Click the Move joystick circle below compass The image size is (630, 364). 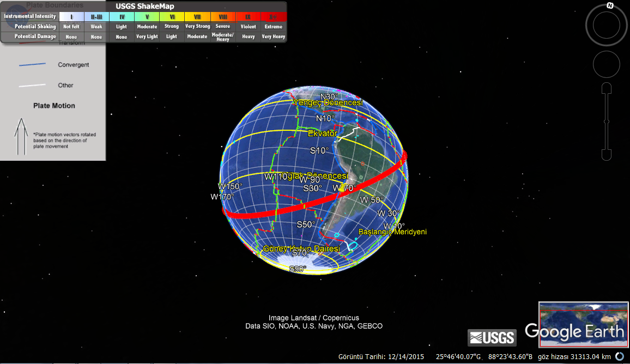click(x=607, y=64)
